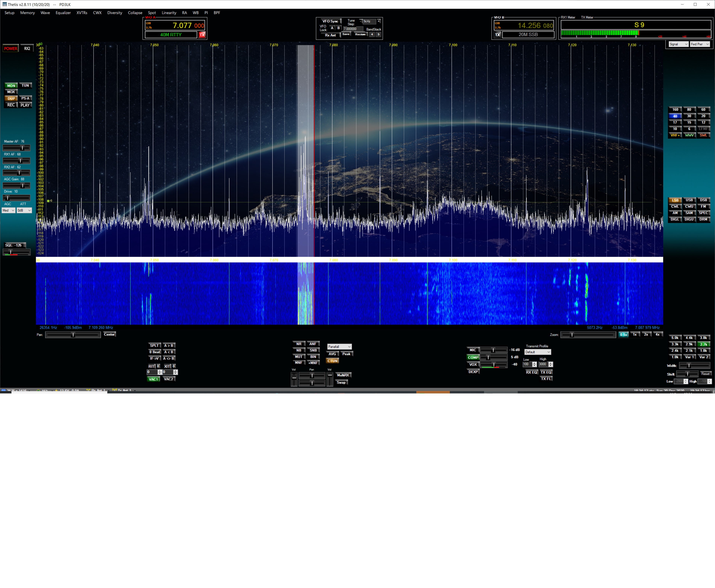
Task: Click the red TX indicator under VFO A
Action: pos(202,35)
